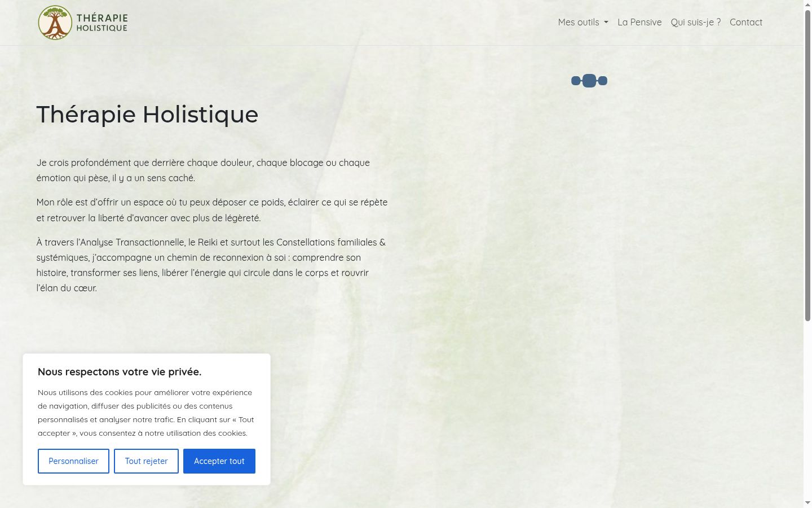The height and width of the screenshot is (508, 812).
Task: Open the Mes outils dropdown menu
Action: tap(583, 22)
